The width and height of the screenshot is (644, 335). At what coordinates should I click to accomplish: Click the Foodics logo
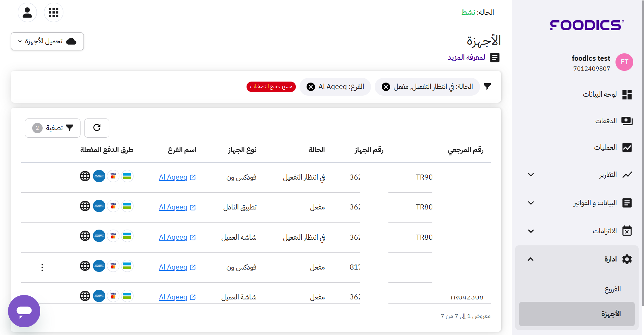click(x=587, y=25)
